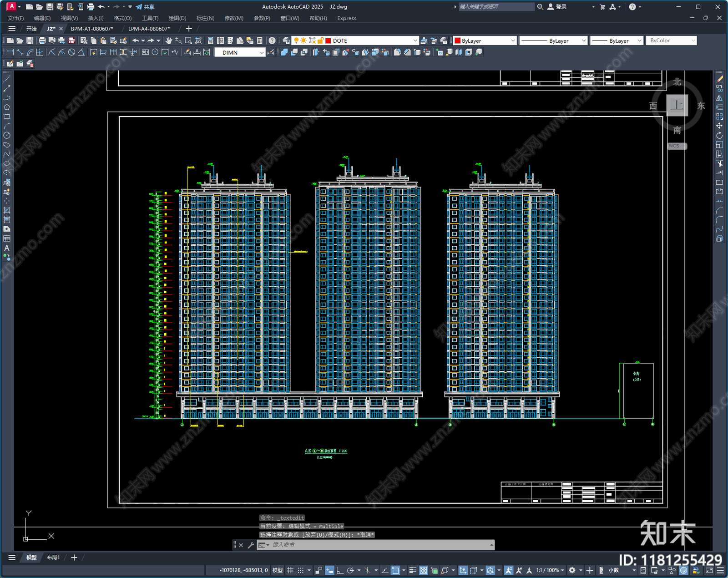
Task: Open the DIMN dimension style dropdown
Action: click(262, 52)
